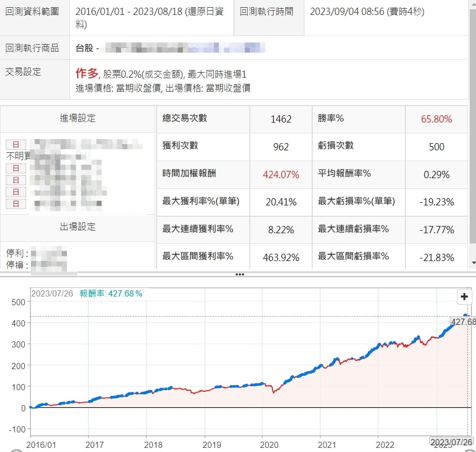Click the 427.68 value tag on chart
476x452 pixels.
click(x=463, y=322)
